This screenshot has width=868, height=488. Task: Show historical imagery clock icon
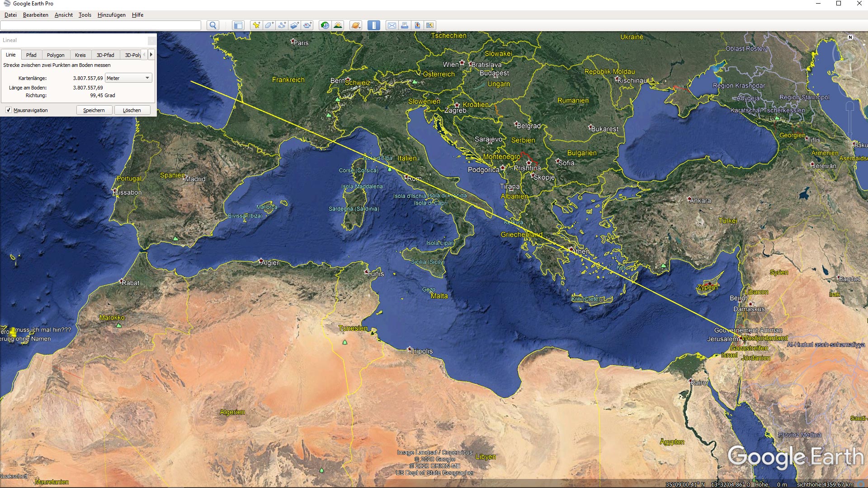pos(325,25)
